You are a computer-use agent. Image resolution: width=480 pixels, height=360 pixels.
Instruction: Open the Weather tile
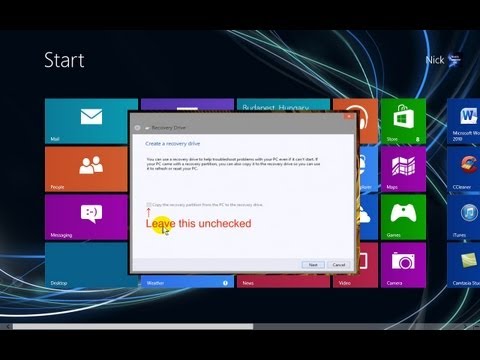(x=187, y=282)
